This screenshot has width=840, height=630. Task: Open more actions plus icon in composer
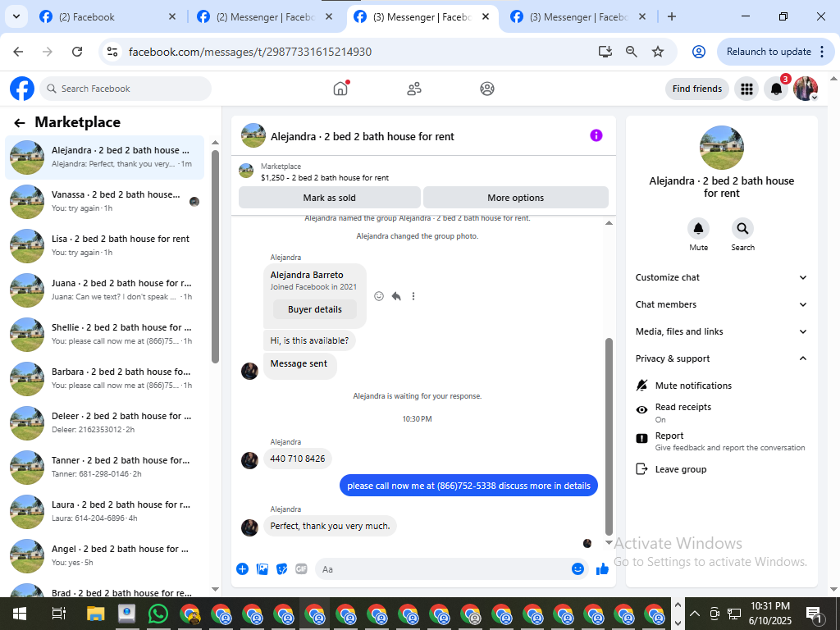tap(242, 569)
